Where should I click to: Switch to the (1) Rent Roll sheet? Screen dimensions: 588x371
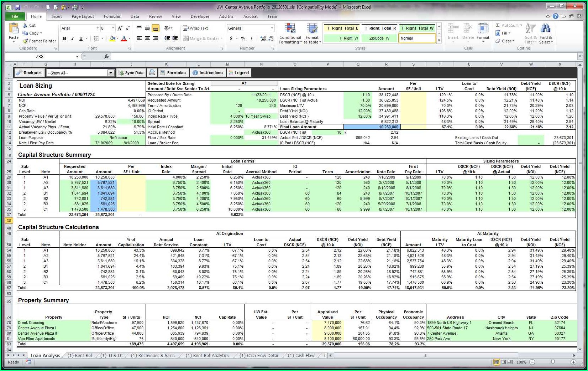click(80, 355)
